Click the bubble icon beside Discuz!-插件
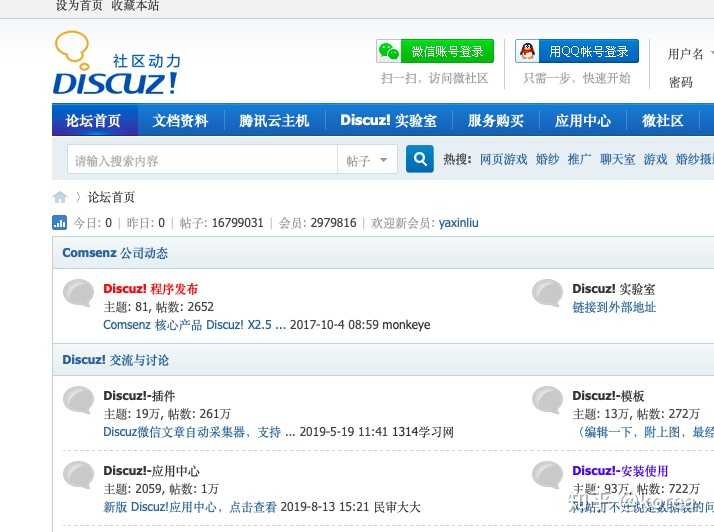 pos(78,399)
